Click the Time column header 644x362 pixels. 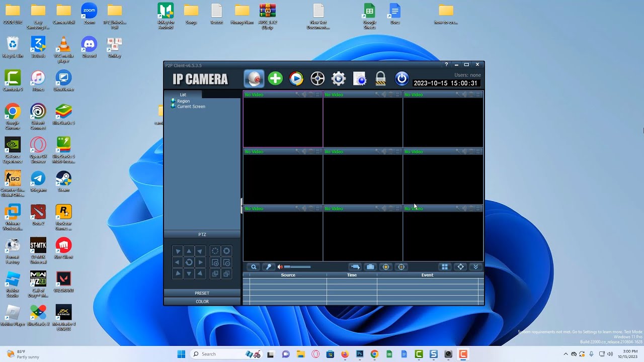pyautogui.click(x=352, y=275)
